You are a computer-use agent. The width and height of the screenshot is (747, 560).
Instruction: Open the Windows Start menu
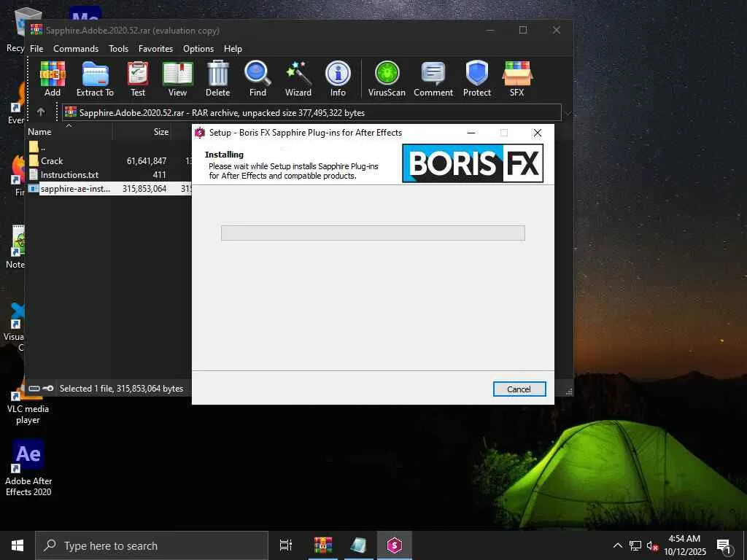point(18,545)
